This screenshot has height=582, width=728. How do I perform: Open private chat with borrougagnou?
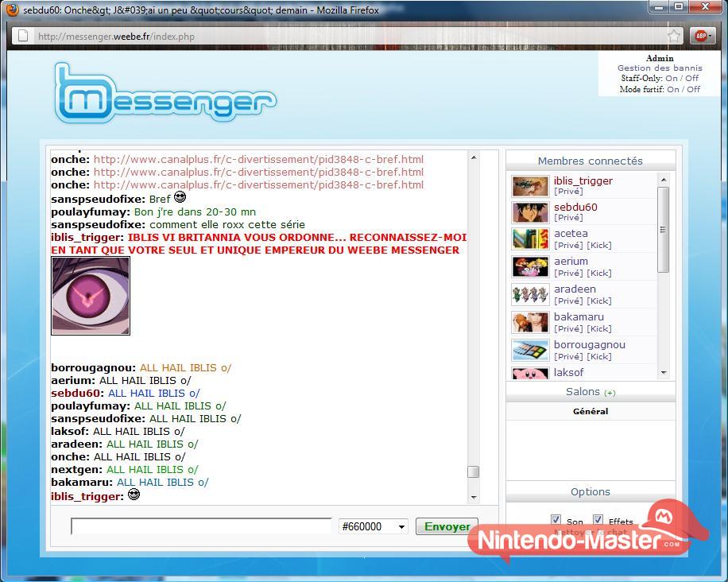568,357
